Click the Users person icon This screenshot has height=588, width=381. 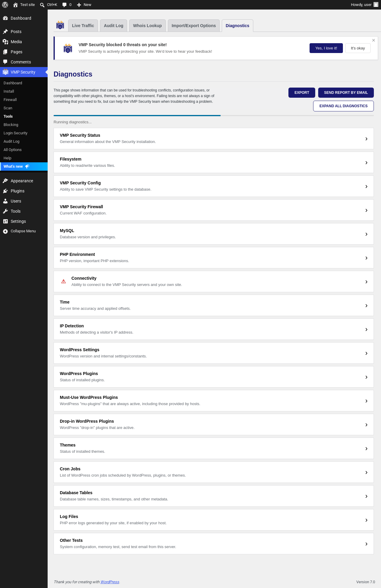[5, 201]
